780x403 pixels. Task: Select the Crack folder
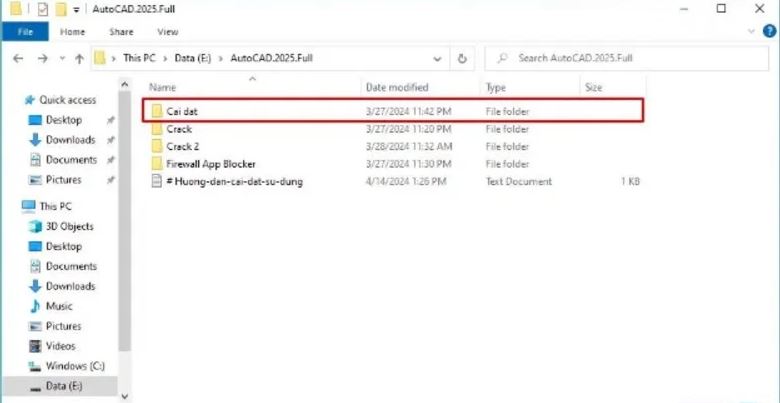[x=179, y=129]
